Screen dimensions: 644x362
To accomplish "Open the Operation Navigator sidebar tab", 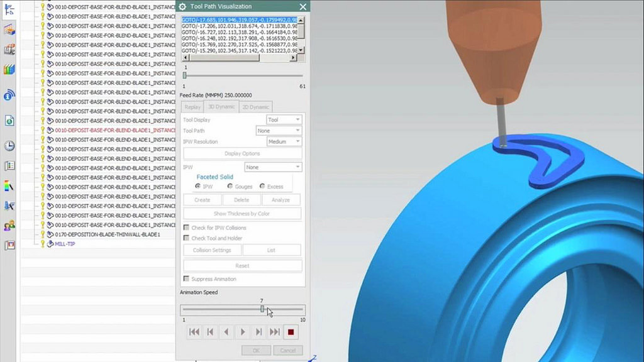I will (9, 9).
